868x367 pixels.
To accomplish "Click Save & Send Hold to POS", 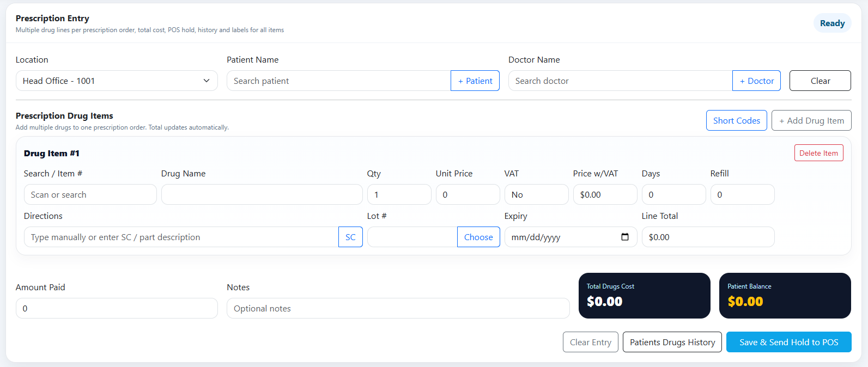I will point(789,342).
